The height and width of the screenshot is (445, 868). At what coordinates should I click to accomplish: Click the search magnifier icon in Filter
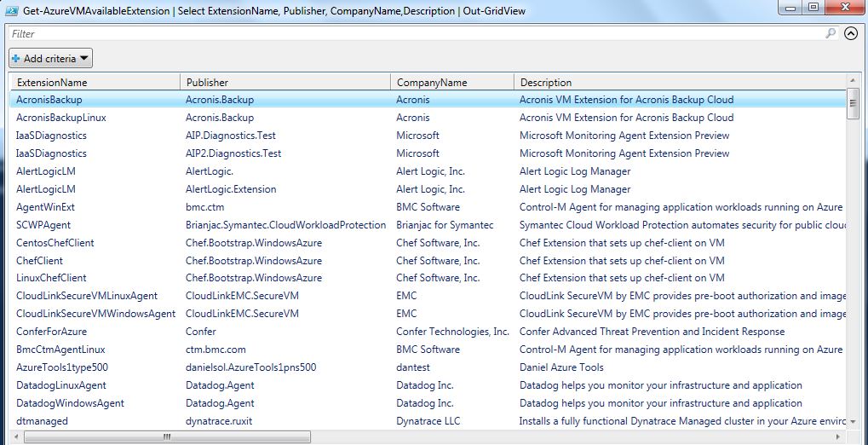[x=831, y=33]
